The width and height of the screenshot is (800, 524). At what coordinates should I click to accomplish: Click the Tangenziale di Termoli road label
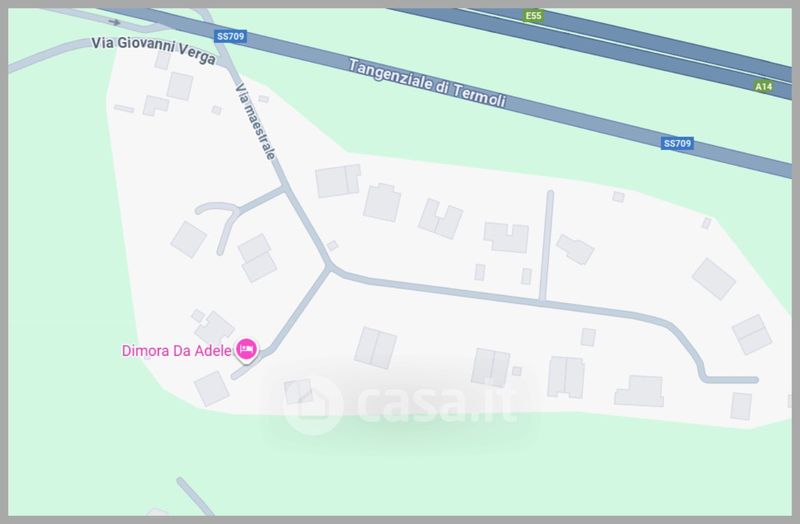[428, 83]
